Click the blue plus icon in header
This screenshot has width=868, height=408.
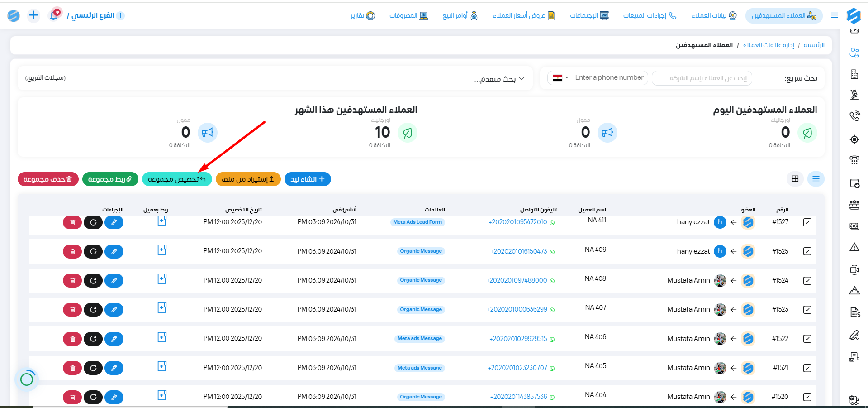(x=33, y=15)
